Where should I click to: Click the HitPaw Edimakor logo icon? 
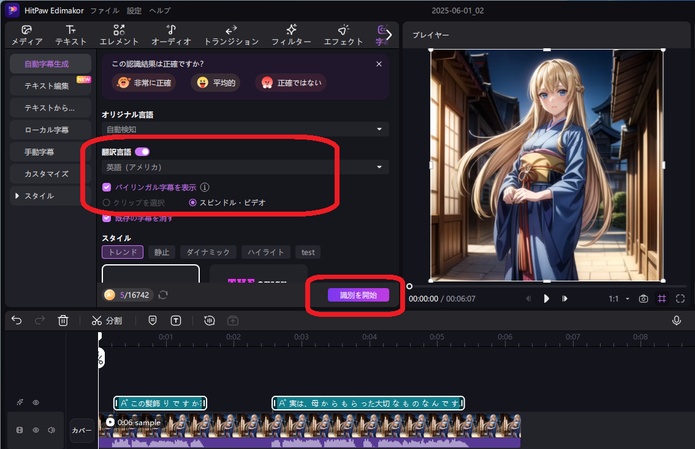[x=13, y=10]
